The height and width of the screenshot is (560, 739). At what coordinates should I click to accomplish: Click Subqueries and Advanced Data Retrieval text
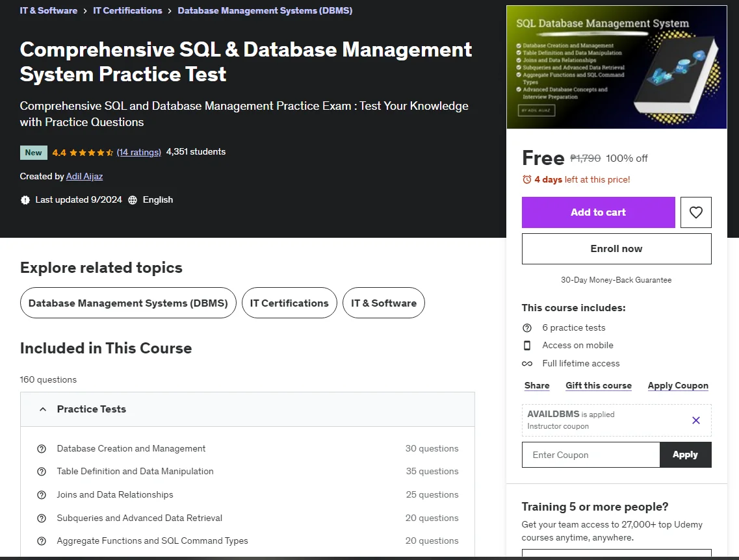(140, 518)
